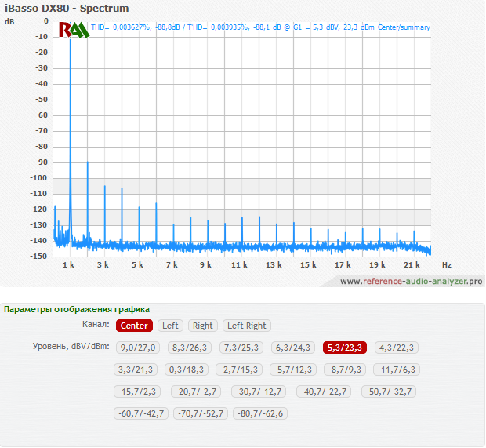Switch channel to Right
486x448 pixels.
click(203, 326)
